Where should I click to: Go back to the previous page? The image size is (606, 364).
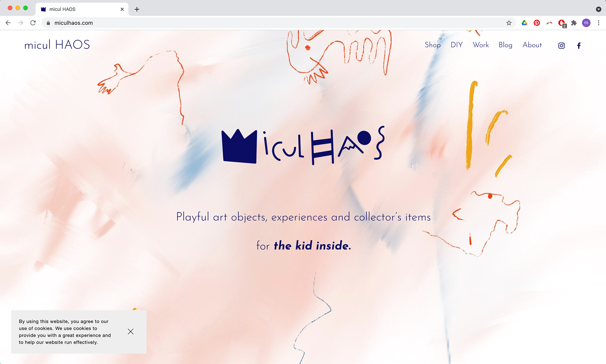pyautogui.click(x=8, y=23)
